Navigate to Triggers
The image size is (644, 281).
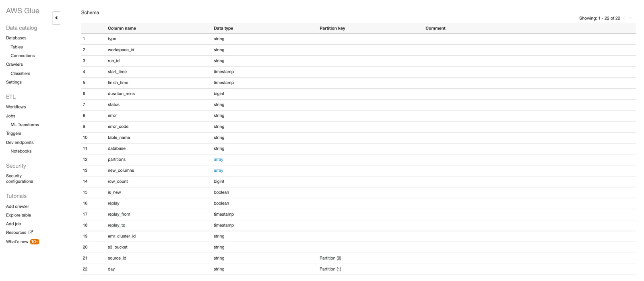[14, 133]
